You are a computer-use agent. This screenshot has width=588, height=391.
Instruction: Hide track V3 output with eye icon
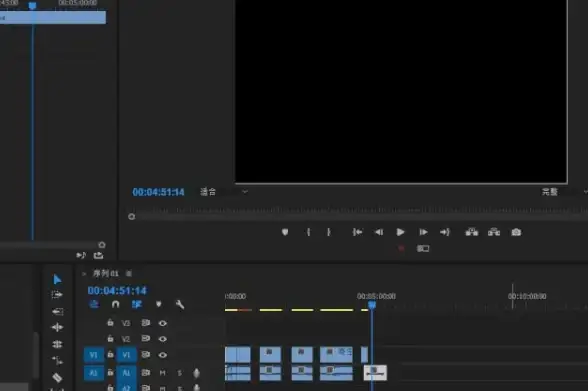[x=162, y=323]
